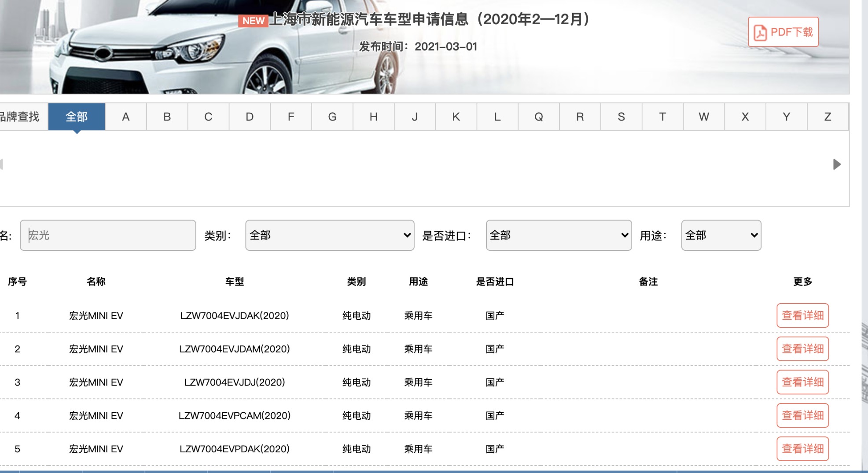Click 乘用车 in row 1
The width and height of the screenshot is (868, 473).
coord(419,316)
